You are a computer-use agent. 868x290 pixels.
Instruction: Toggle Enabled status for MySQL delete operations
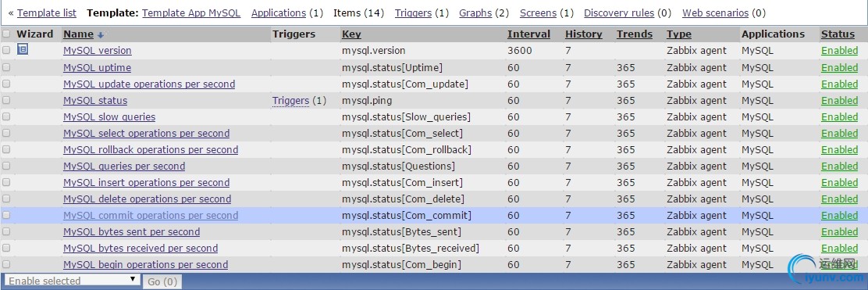click(839, 199)
